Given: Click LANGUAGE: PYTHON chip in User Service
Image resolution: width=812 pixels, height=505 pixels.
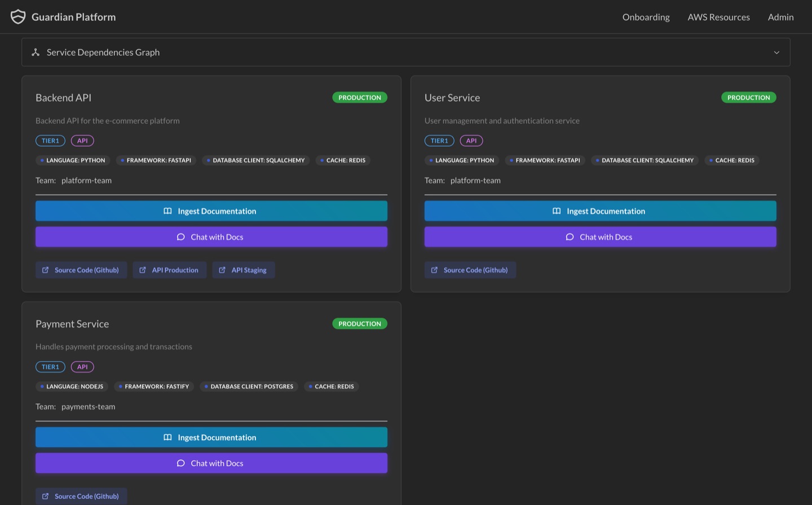Looking at the screenshot, I should coord(462,160).
